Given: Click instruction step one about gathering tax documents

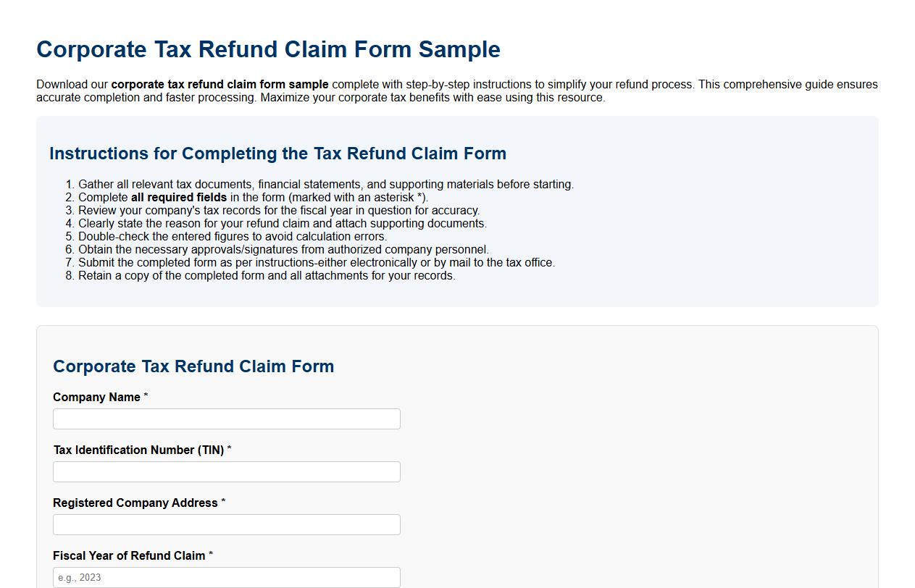Looking at the screenshot, I should click(x=325, y=184).
